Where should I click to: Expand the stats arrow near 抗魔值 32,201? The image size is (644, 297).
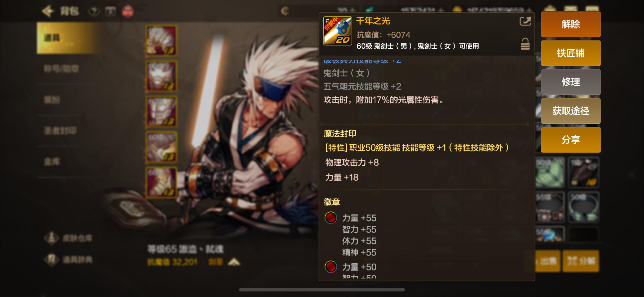coord(234,262)
